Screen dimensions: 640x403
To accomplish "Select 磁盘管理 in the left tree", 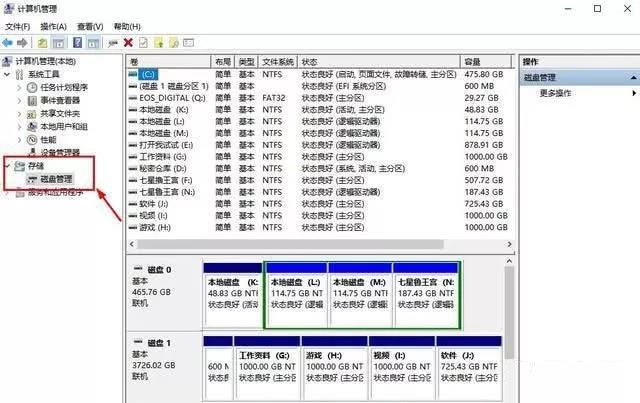I will click(56, 179).
